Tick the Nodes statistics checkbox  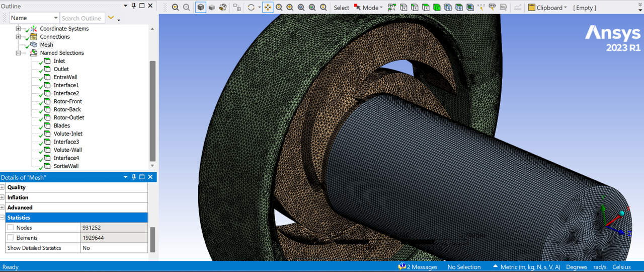11,228
